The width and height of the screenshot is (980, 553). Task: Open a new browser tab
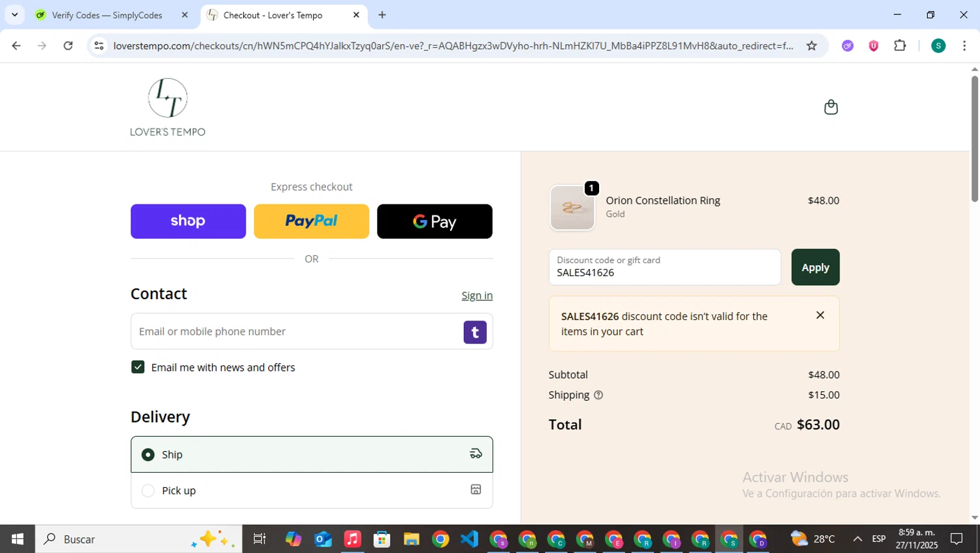382,14
